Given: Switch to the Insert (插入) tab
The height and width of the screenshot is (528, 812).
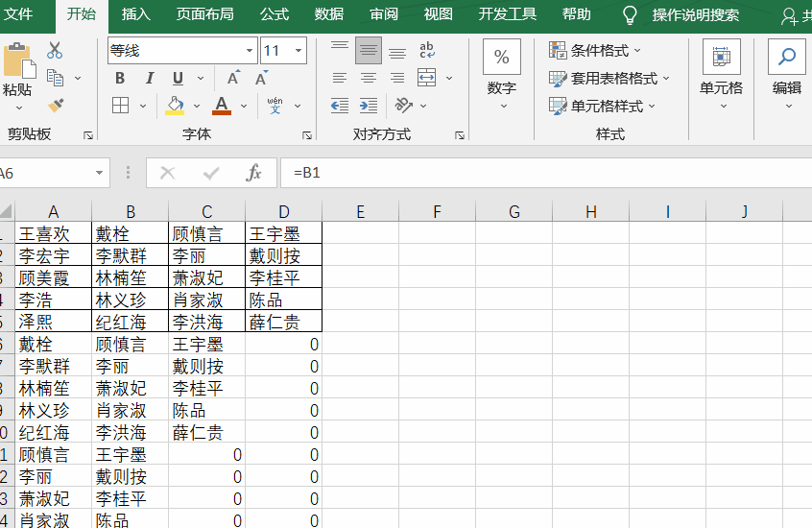Looking at the screenshot, I should (x=135, y=14).
